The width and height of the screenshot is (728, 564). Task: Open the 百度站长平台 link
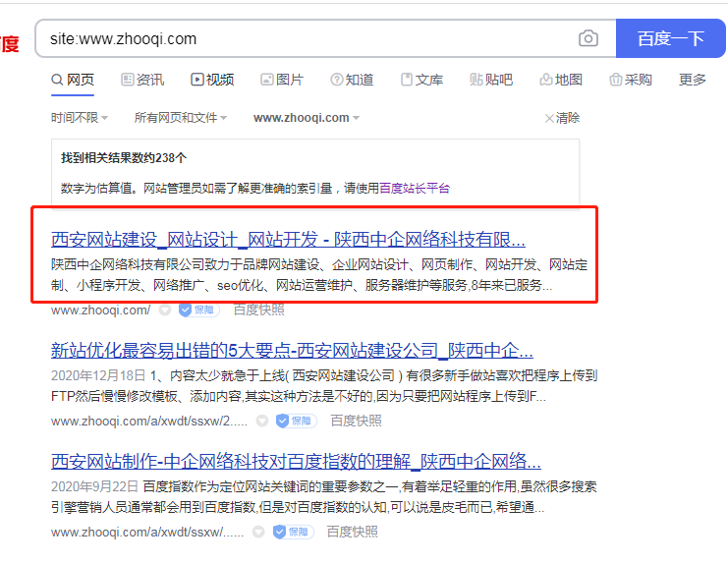415,188
